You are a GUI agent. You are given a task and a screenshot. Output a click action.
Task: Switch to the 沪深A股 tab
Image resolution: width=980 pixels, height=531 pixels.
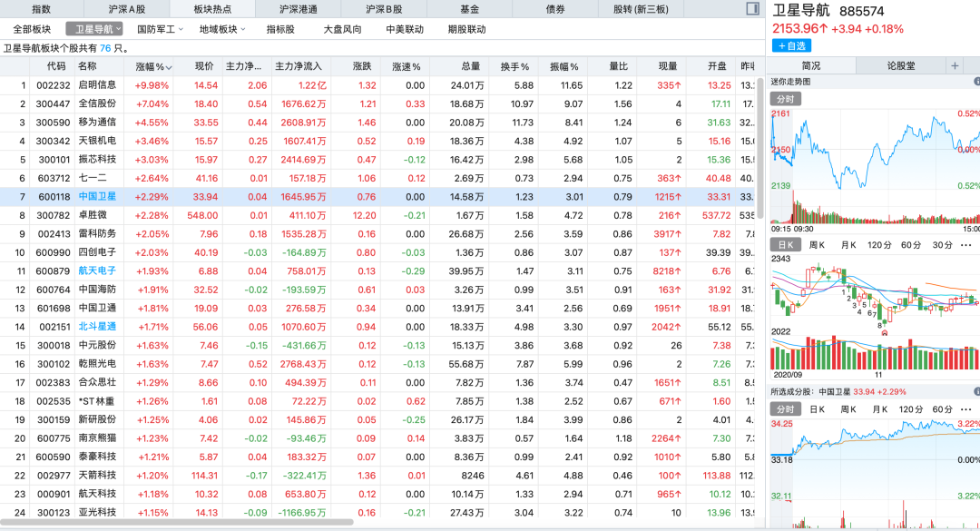126,9
